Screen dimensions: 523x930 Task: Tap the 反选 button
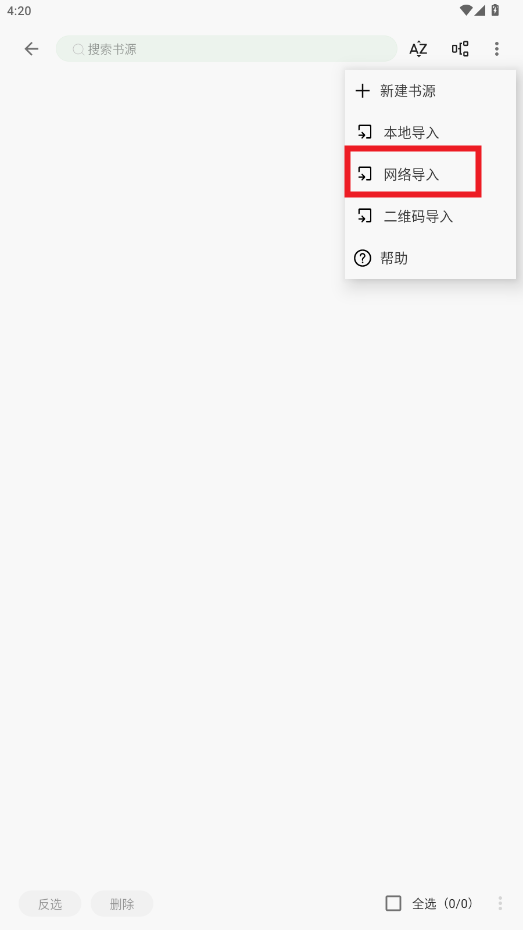click(50, 904)
